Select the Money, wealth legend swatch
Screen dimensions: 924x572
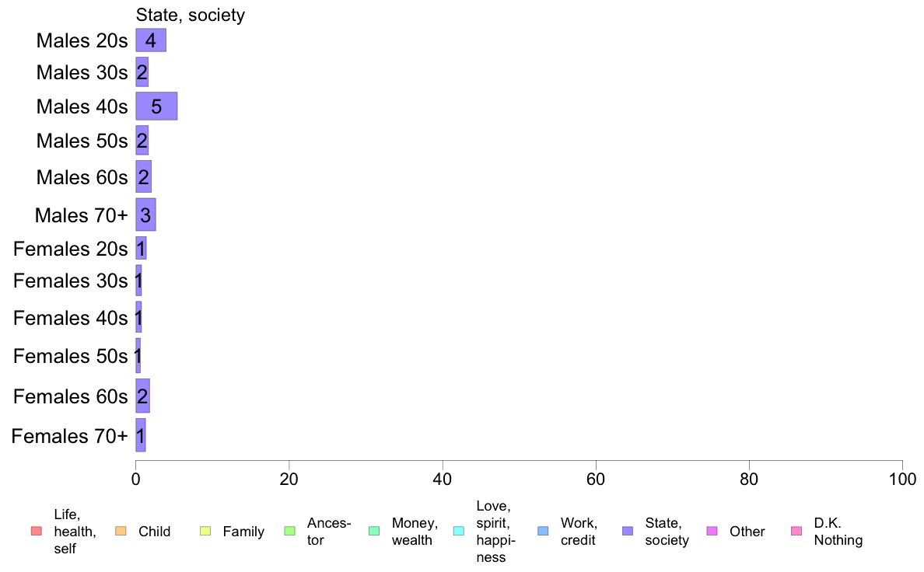tap(374, 531)
